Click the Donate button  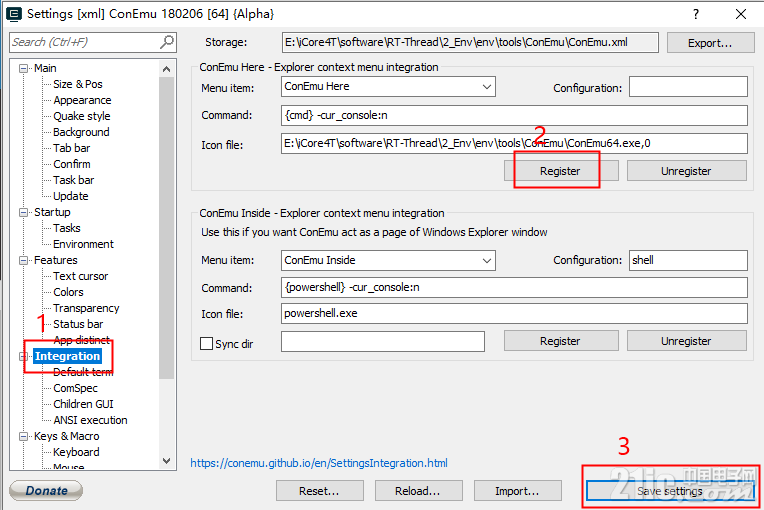point(46,491)
